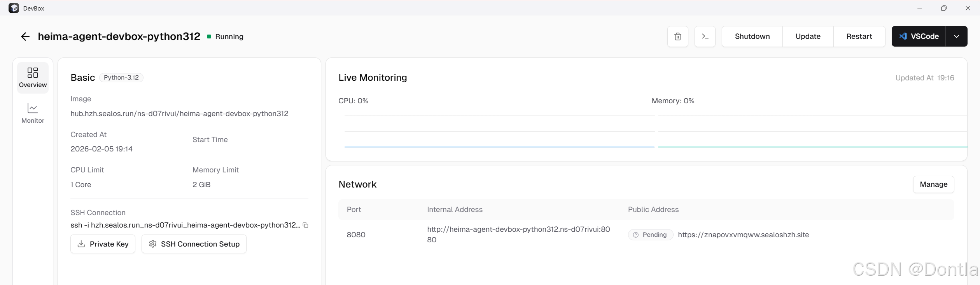The width and height of the screenshot is (980, 285).
Task: Open the terminal icon button
Action: point(705,36)
